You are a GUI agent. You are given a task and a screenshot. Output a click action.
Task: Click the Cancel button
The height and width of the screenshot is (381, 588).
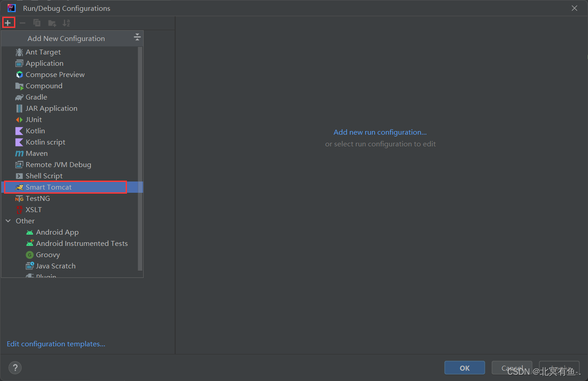point(512,368)
